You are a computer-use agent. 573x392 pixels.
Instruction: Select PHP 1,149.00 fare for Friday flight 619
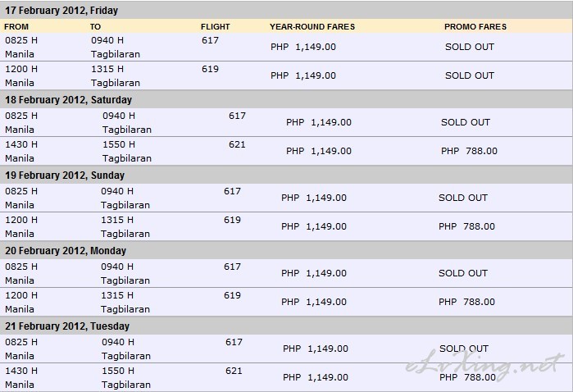tap(303, 75)
